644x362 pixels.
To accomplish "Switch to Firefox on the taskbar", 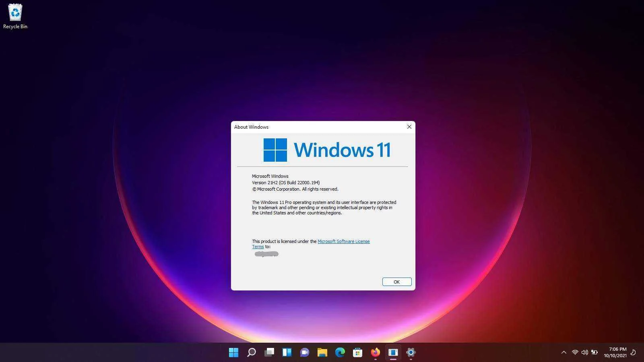I will [375, 352].
